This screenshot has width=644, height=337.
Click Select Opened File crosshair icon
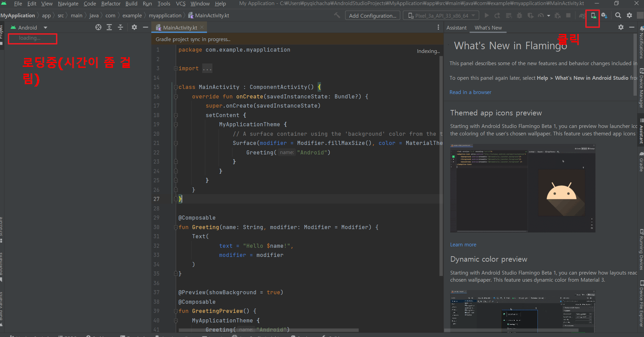(98, 27)
